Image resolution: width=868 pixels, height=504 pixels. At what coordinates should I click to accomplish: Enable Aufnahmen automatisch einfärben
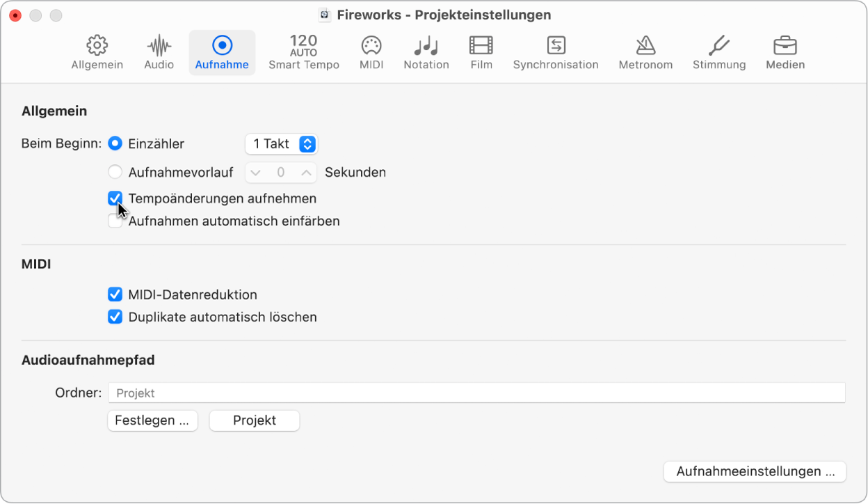115,221
